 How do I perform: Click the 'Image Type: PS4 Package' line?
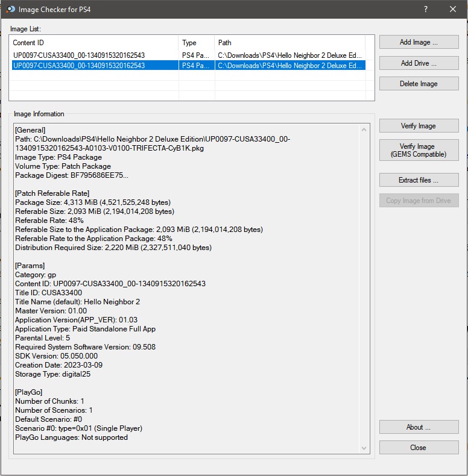(58, 157)
